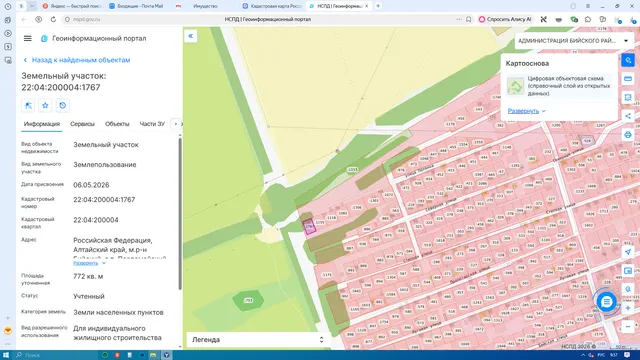Screen dimensions: 640x360
Task: Open the share map icon
Action: (628, 116)
